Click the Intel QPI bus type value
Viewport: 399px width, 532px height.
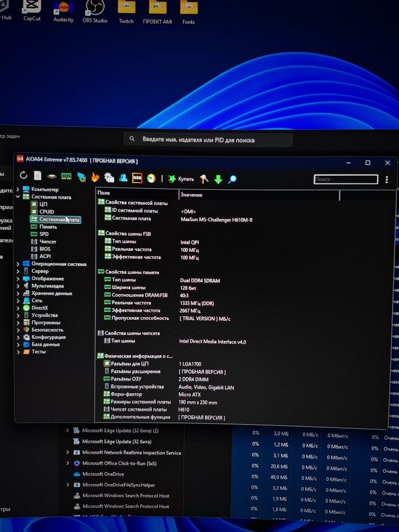click(x=189, y=242)
